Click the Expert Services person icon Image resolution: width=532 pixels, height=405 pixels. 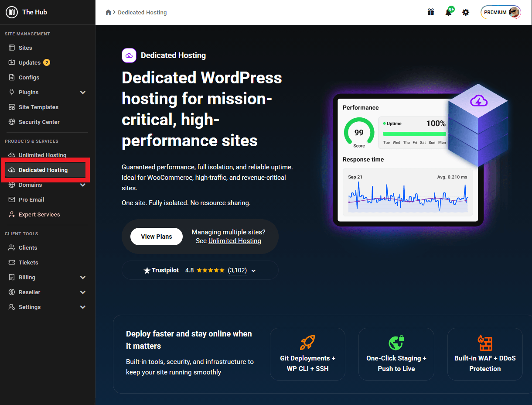click(x=12, y=214)
